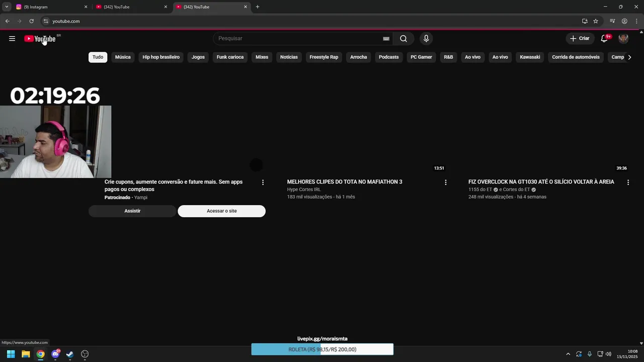Open Chrome three-dot menu

(x=636, y=21)
